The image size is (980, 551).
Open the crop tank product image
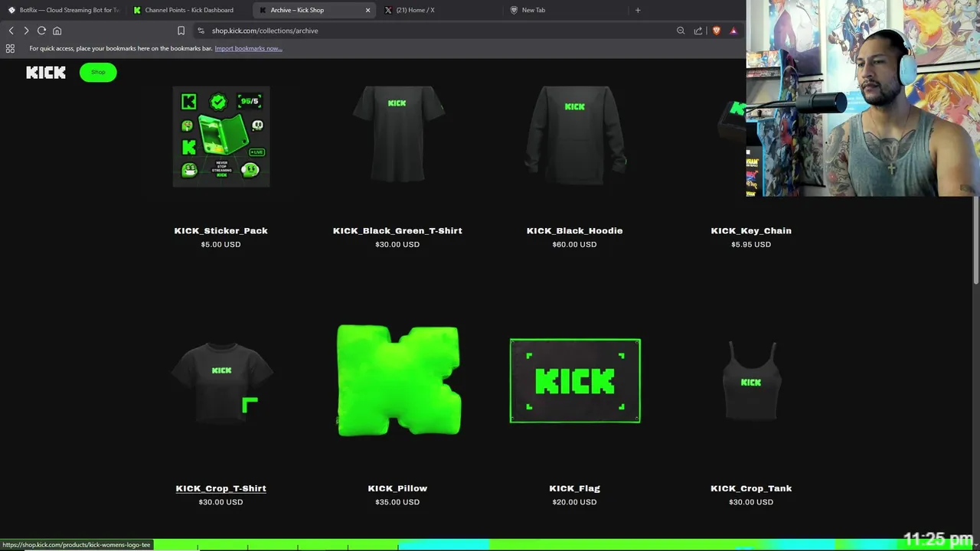pyautogui.click(x=751, y=381)
